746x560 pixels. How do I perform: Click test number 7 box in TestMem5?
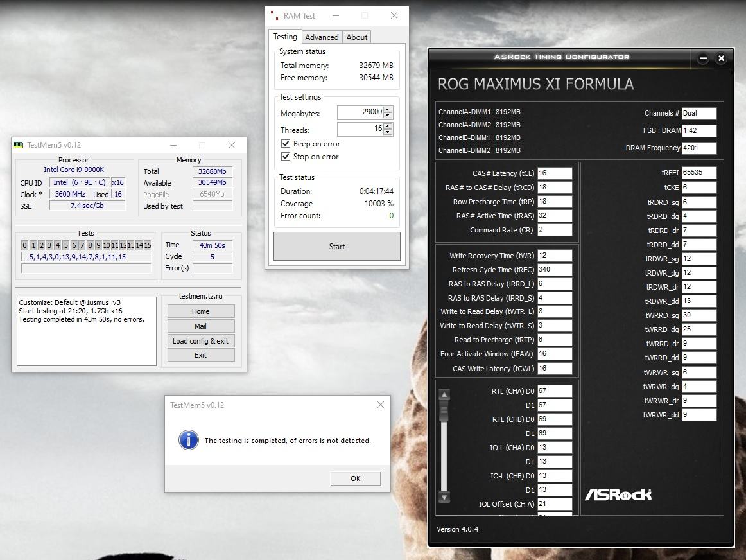[82, 245]
